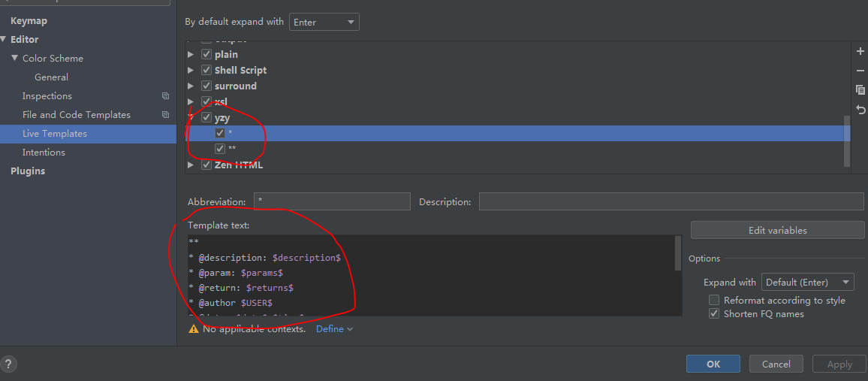Screen dimensions: 868x381
Task: Click the Apply button
Action: pos(839,364)
